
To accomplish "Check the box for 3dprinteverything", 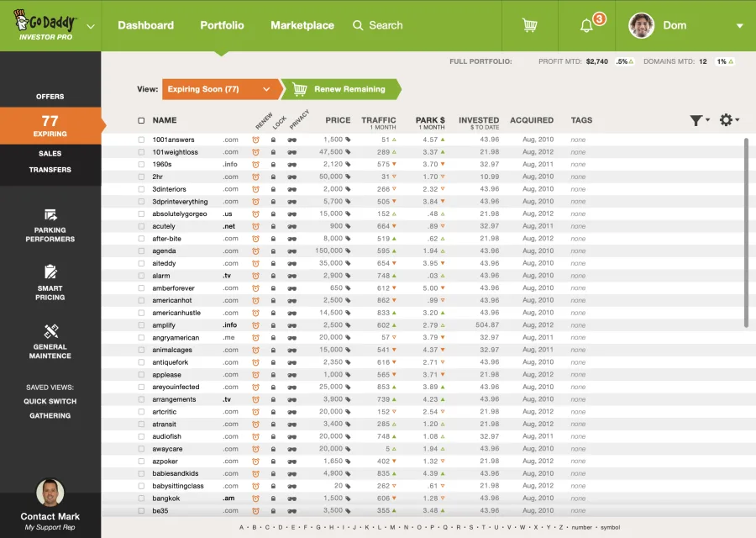I will pos(141,202).
